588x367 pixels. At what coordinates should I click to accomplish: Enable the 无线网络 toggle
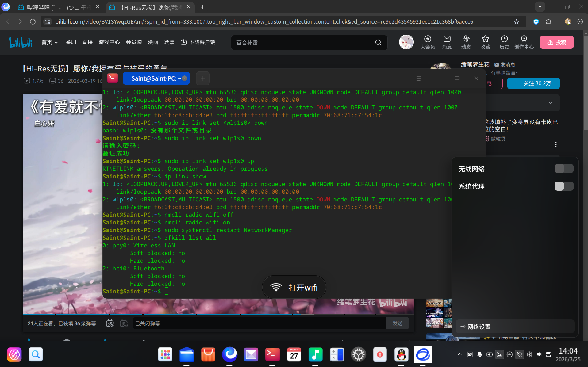564,168
